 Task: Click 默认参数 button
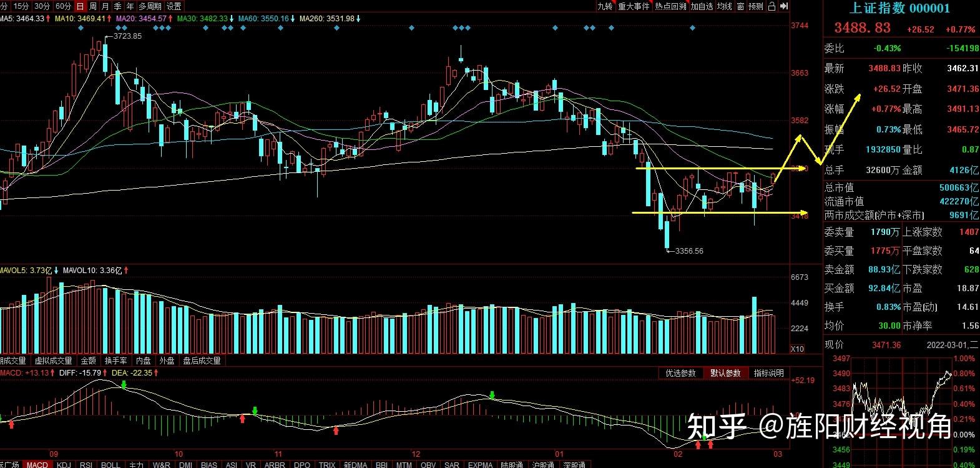click(x=725, y=373)
